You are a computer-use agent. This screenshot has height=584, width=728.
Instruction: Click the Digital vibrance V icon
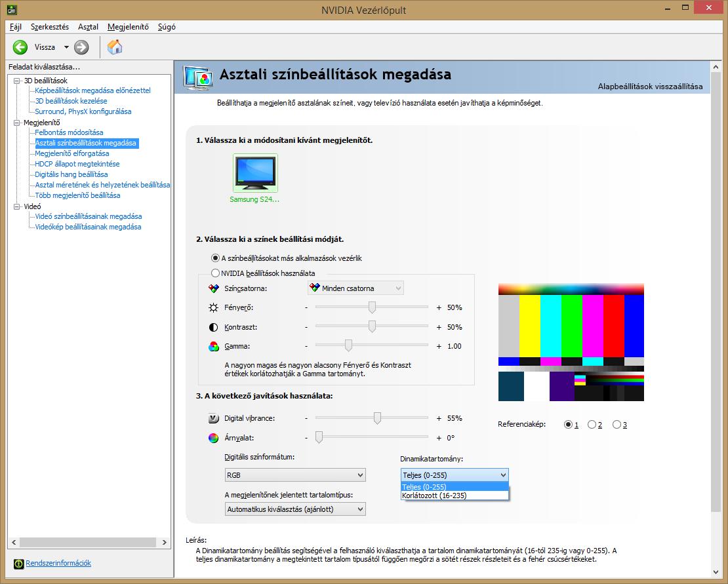click(214, 418)
